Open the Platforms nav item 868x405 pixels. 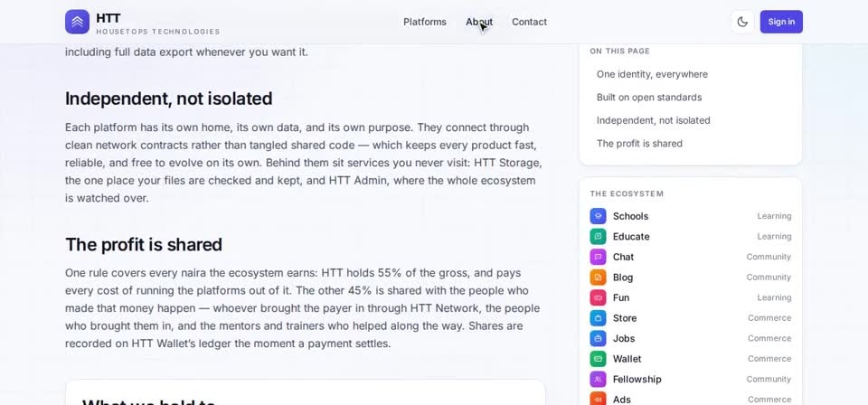(x=425, y=22)
